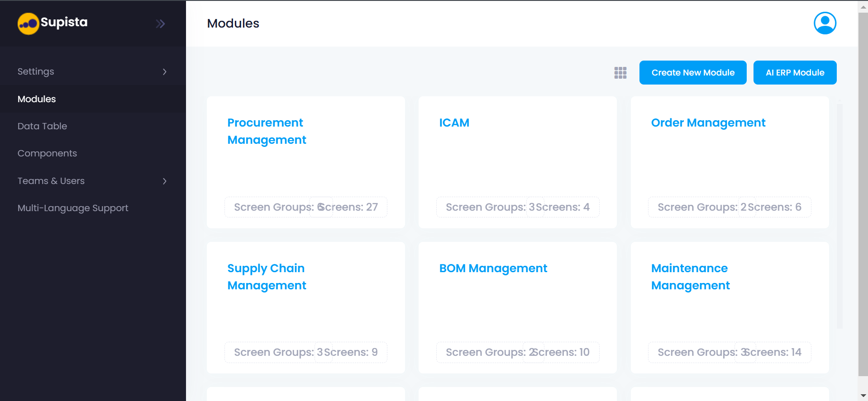Screen dimensions: 868x401
Task: Open Components in the sidebar
Action: coord(47,153)
